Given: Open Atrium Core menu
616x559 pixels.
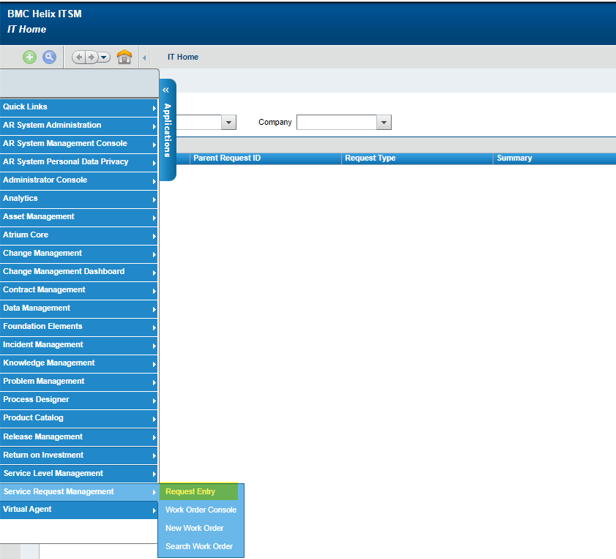Looking at the screenshot, I should click(x=79, y=235).
